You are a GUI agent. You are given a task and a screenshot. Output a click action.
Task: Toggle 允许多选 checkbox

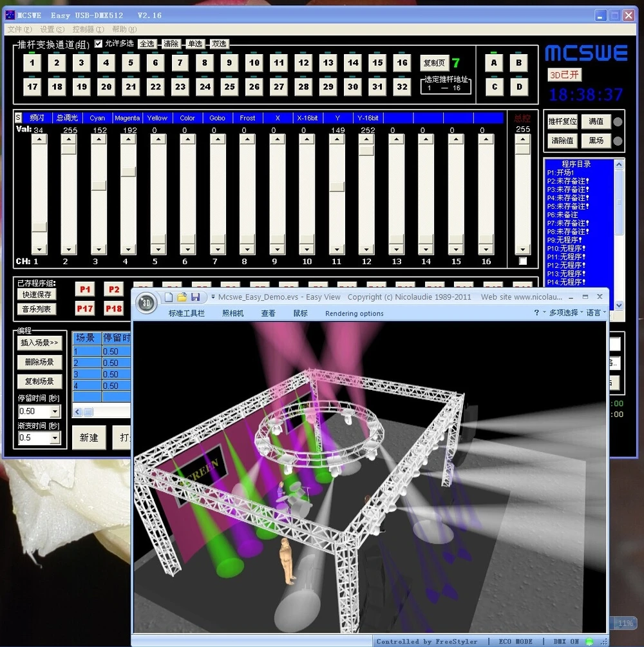click(98, 43)
